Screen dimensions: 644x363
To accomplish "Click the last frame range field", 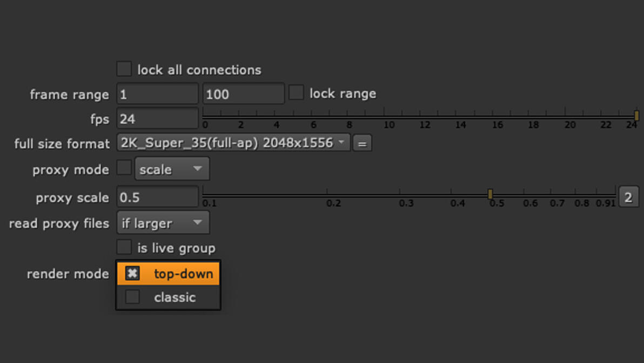I will (243, 94).
